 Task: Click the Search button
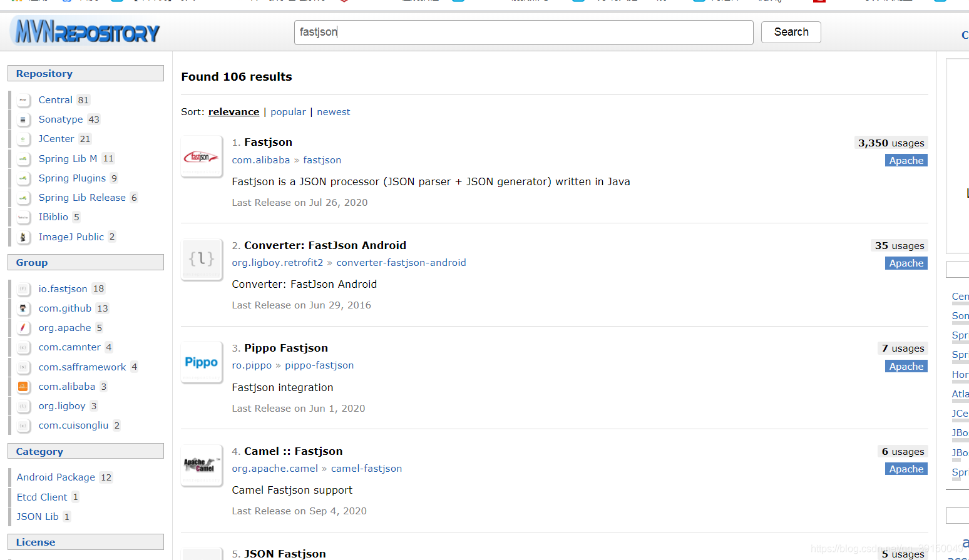791,32
